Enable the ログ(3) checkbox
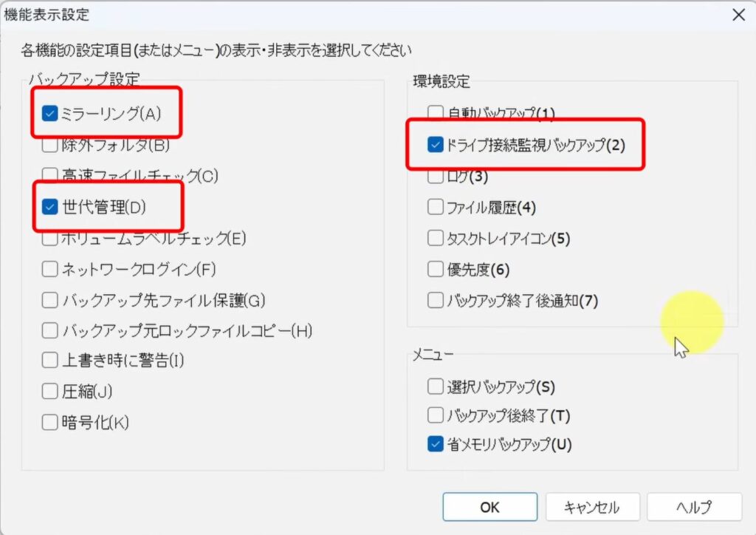The image size is (756, 535). [x=435, y=177]
